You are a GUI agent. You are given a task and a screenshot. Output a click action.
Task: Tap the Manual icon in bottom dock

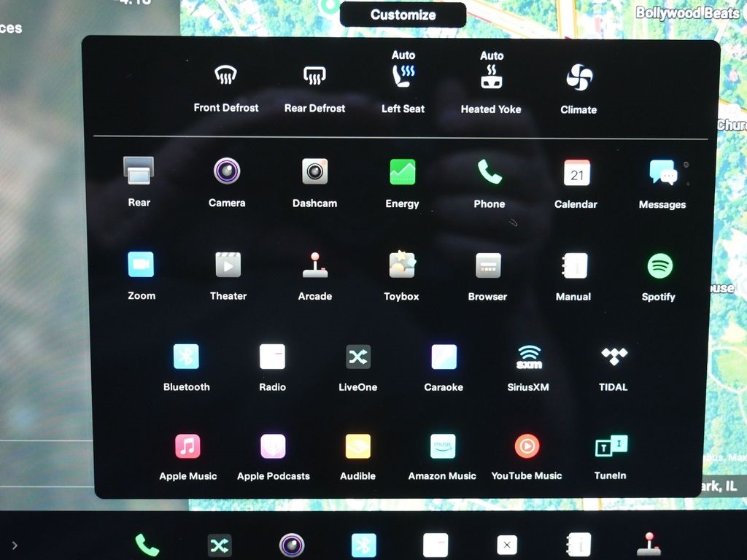(578, 545)
